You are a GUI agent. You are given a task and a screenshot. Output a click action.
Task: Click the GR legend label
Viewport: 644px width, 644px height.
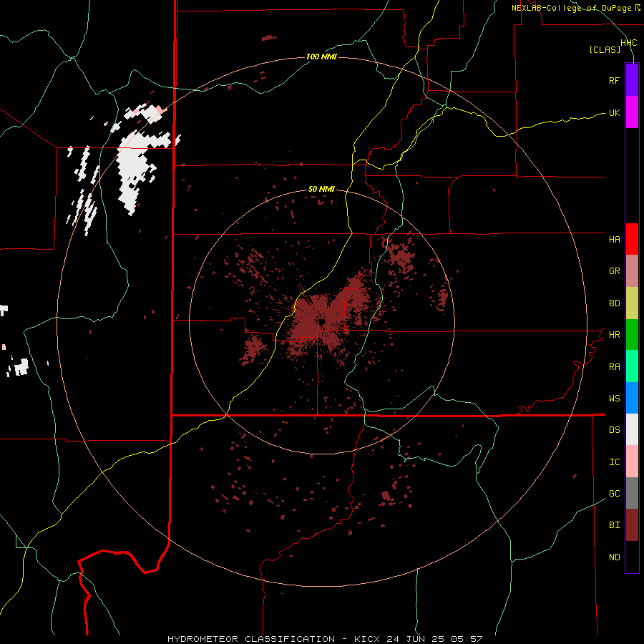(x=614, y=271)
